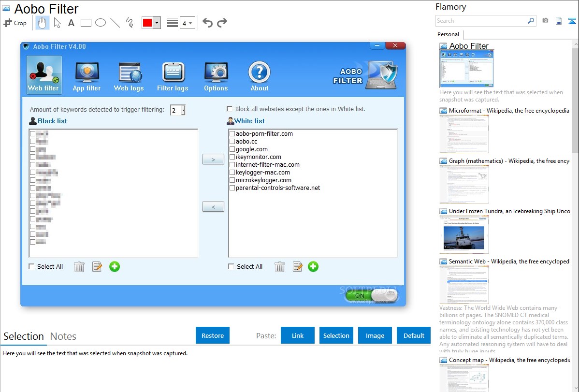Tick Select All under Black list
Screen dimensions: 579x392
point(32,266)
